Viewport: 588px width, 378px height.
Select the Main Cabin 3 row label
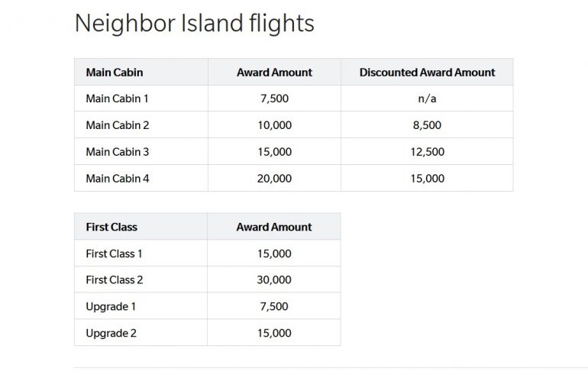(x=118, y=152)
